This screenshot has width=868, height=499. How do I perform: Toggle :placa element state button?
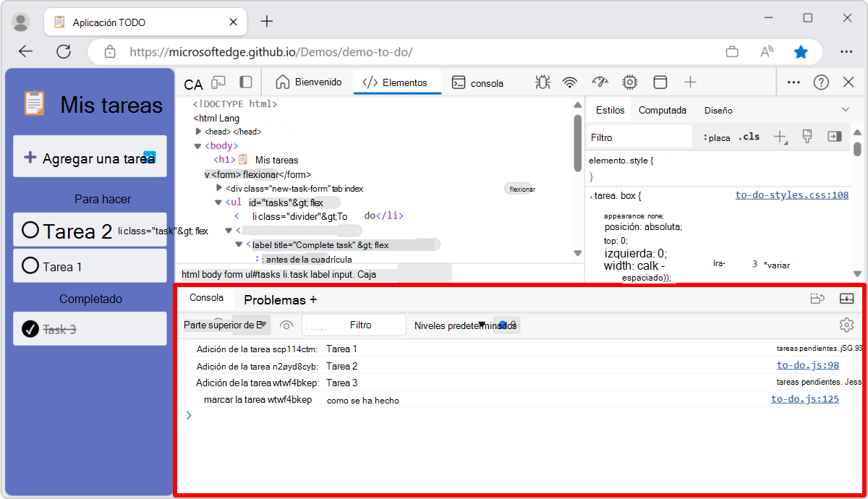click(717, 137)
